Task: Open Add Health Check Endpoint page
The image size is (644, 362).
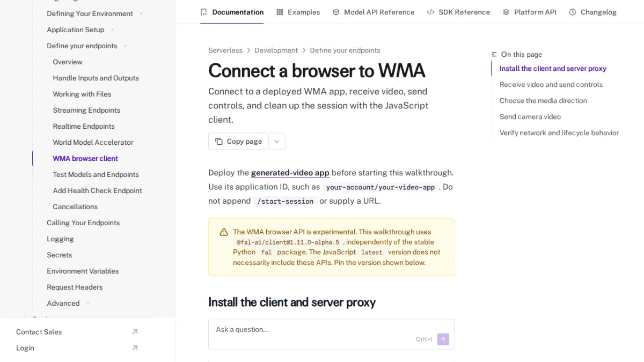Action: 98,190
